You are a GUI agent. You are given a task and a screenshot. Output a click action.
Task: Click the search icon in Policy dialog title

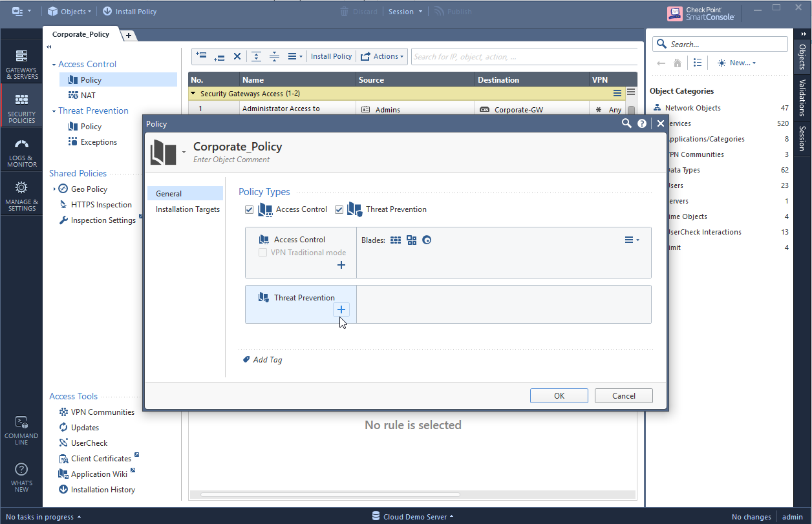tap(626, 123)
